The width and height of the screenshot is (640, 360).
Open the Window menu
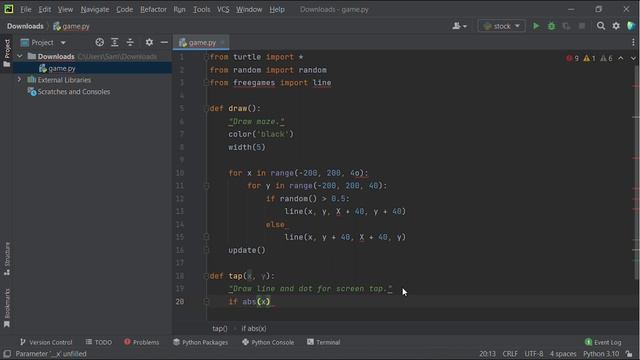pos(249,9)
